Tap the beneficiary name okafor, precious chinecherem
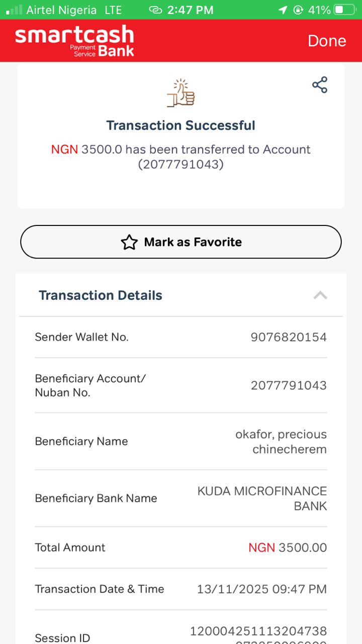Screen dimensions: 362x644 [281, 441]
